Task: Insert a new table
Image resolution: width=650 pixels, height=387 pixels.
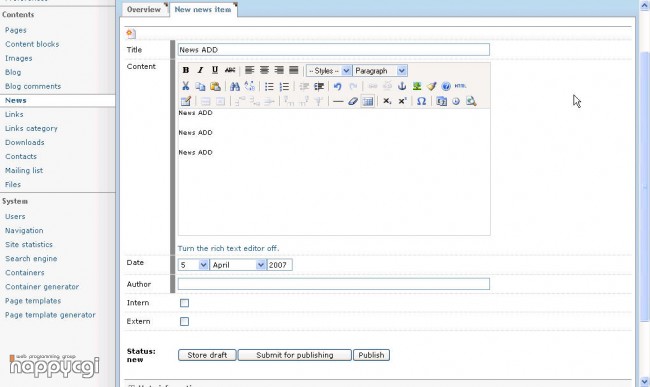Action: tap(368, 101)
